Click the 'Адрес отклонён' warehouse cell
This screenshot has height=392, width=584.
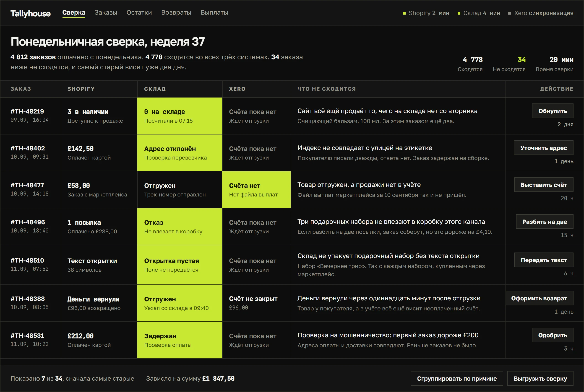(180, 153)
